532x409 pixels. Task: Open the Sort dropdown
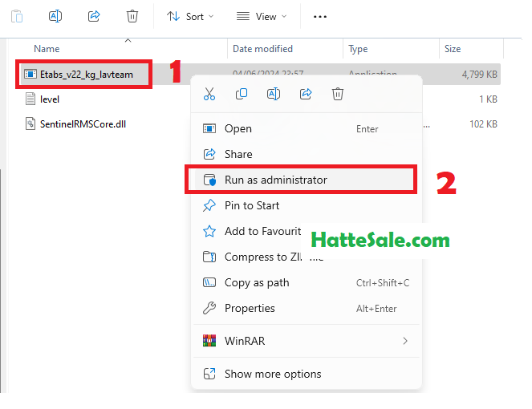[190, 16]
